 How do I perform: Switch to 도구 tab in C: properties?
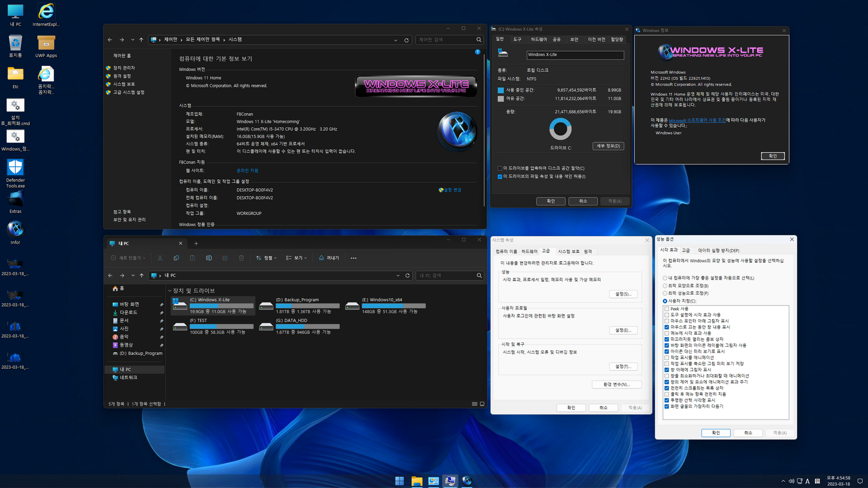[x=517, y=40]
